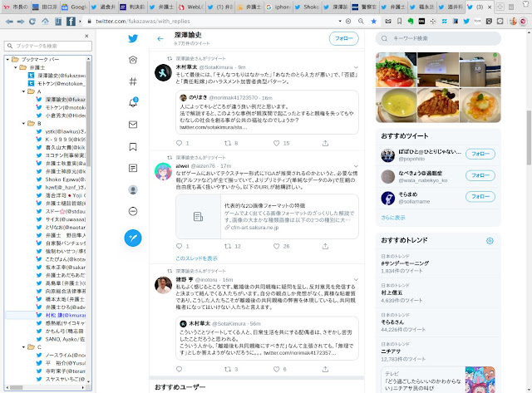Open the hamburger photo thumbnail
This screenshot has height=393, width=532.
(x=396, y=70)
